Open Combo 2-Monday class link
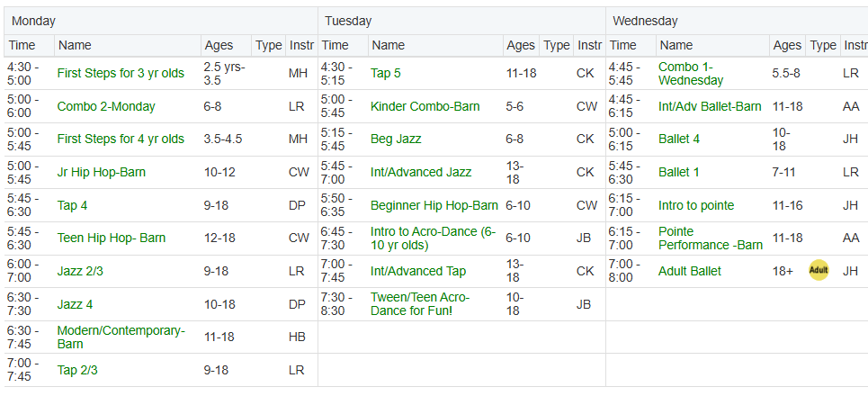 pyautogui.click(x=106, y=106)
